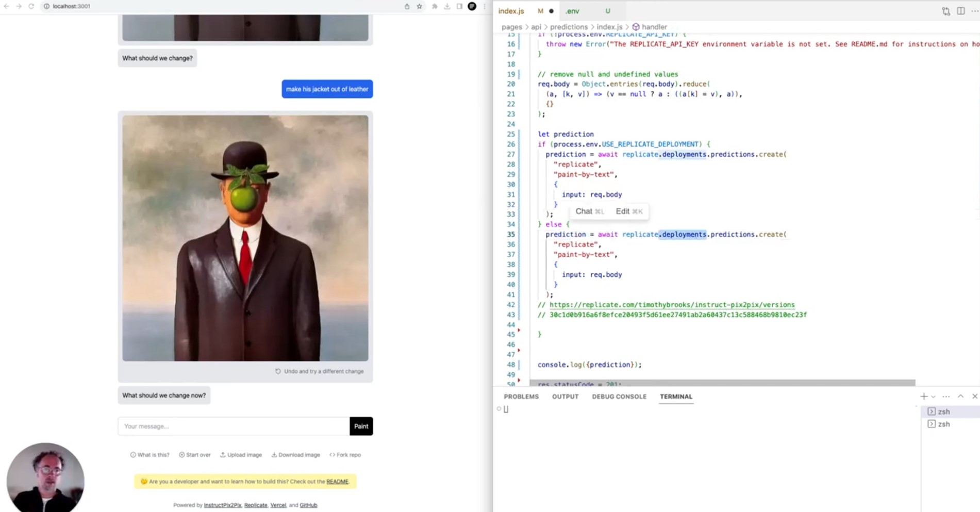Open the api breadcrumb
This screenshot has height=512, width=980.
coord(536,27)
